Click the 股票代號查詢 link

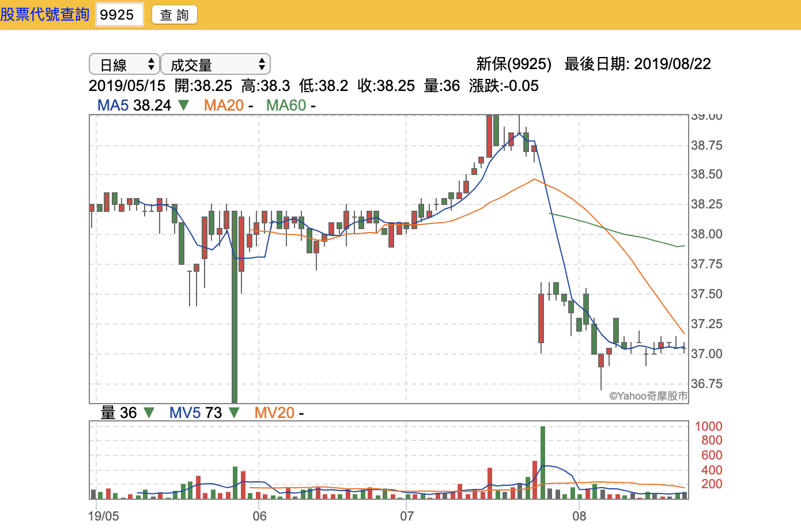45,14
